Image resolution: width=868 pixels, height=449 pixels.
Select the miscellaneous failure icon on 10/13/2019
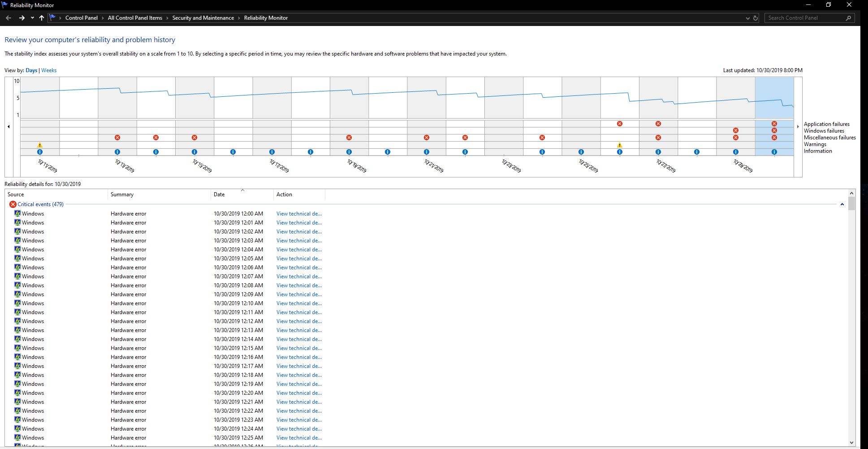point(117,138)
